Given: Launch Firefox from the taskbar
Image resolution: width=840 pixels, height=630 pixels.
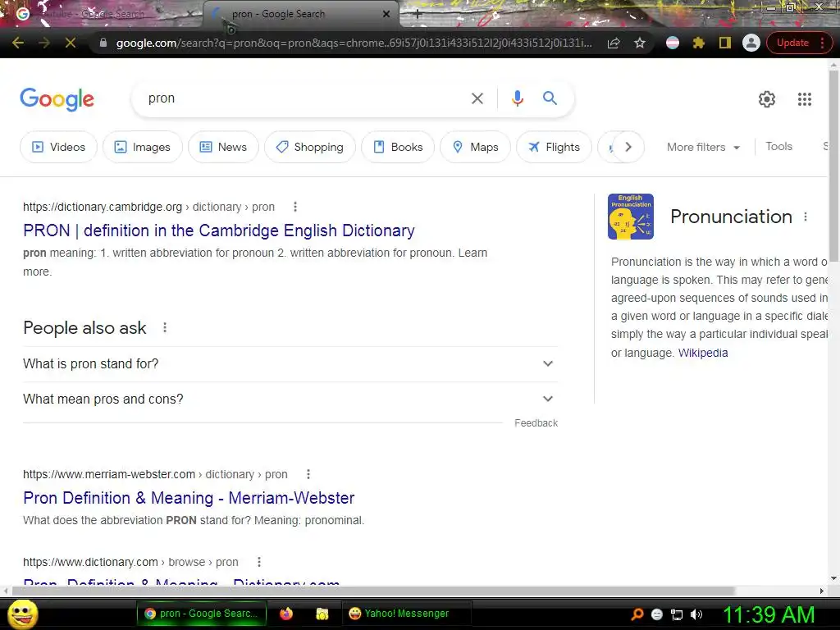Looking at the screenshot, I should (x=286, y=614).
